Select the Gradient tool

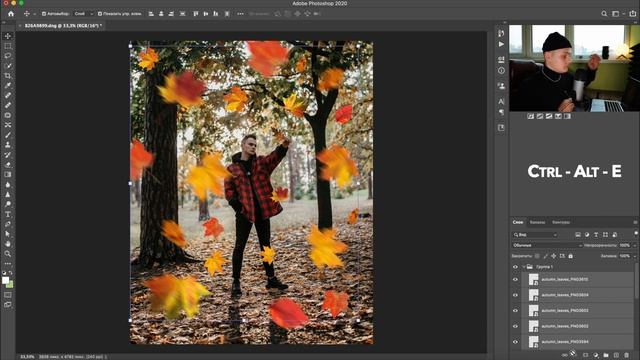click(8, 175)
